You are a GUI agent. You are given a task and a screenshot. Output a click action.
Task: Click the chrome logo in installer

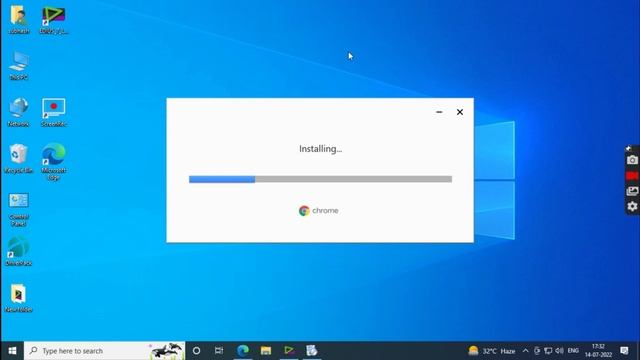click(318, 211)
